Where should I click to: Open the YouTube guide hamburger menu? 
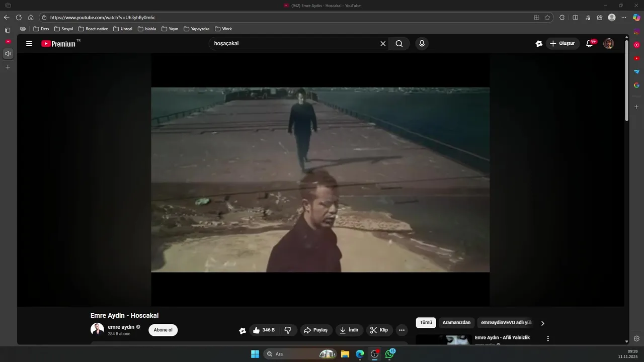coord(29,44)
